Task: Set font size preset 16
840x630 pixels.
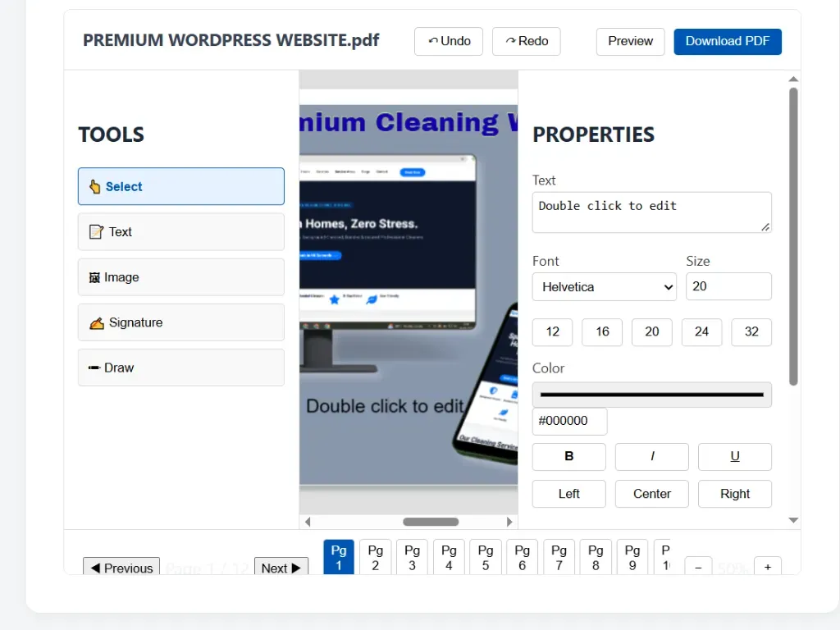Action: (x=602, y=332)
